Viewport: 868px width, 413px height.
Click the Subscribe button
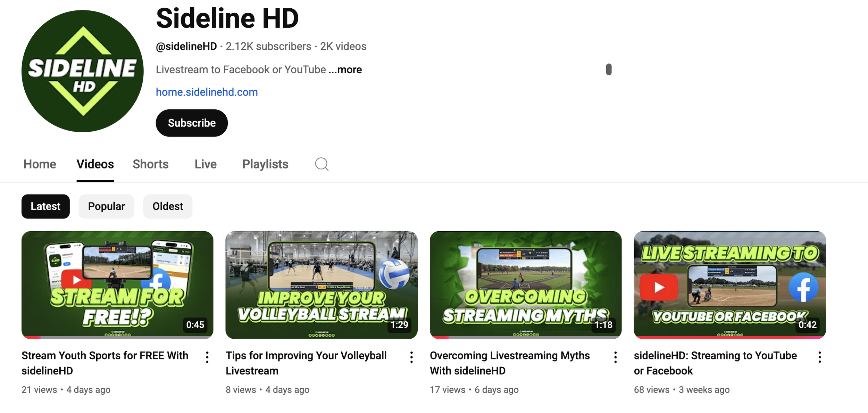point(192,123)
